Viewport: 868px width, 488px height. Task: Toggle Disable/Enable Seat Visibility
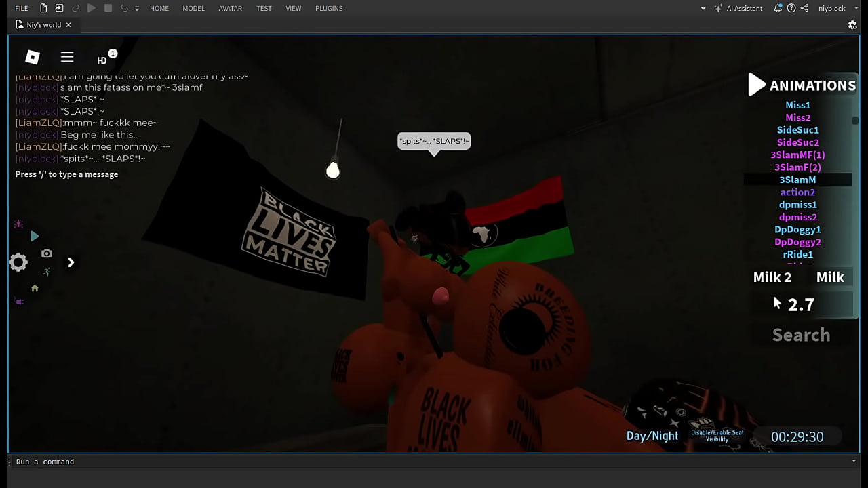pyautogui.click(x=717, y=436)
